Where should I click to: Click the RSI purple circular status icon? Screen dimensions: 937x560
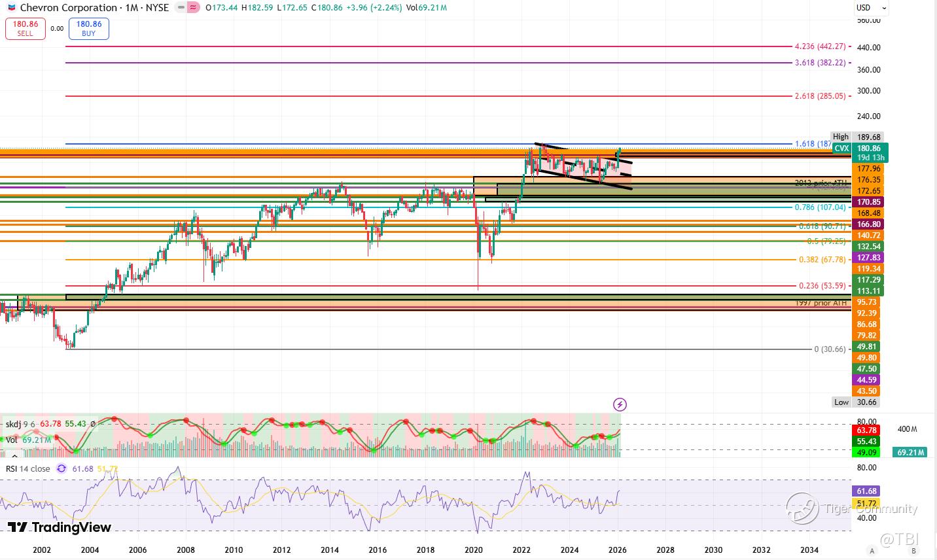coord(62,468)
